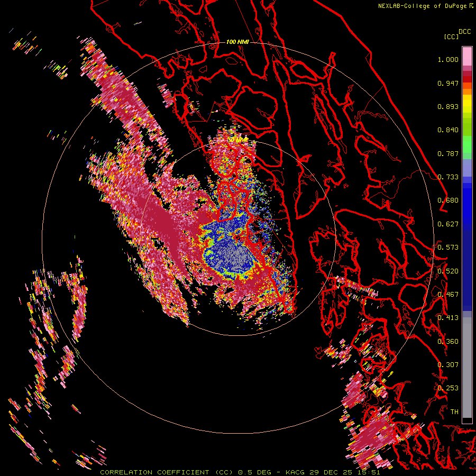Viewport: 476px width, 476px height.
Task: Select the 0.307 color scale value
Action: (x=448, y=365)
